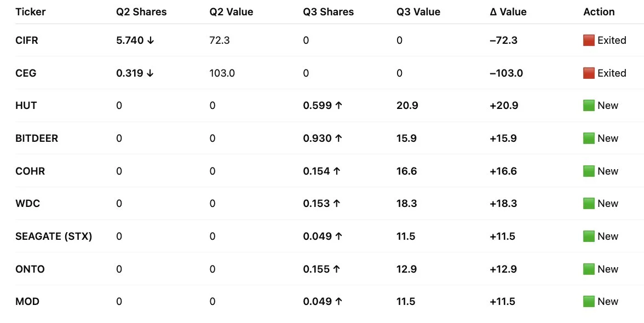Screen dimensions: 644x323
Task: Sort by the Q2 Shares column header
Action: point(141,12)
